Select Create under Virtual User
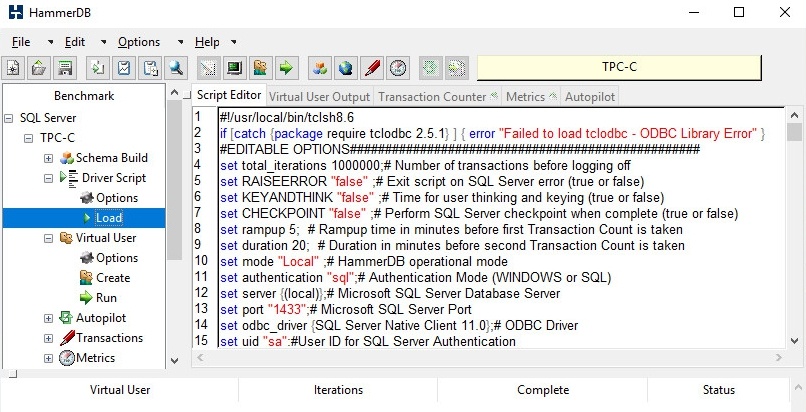Viewport: 806px width, 412px height. tap(113, 278)
